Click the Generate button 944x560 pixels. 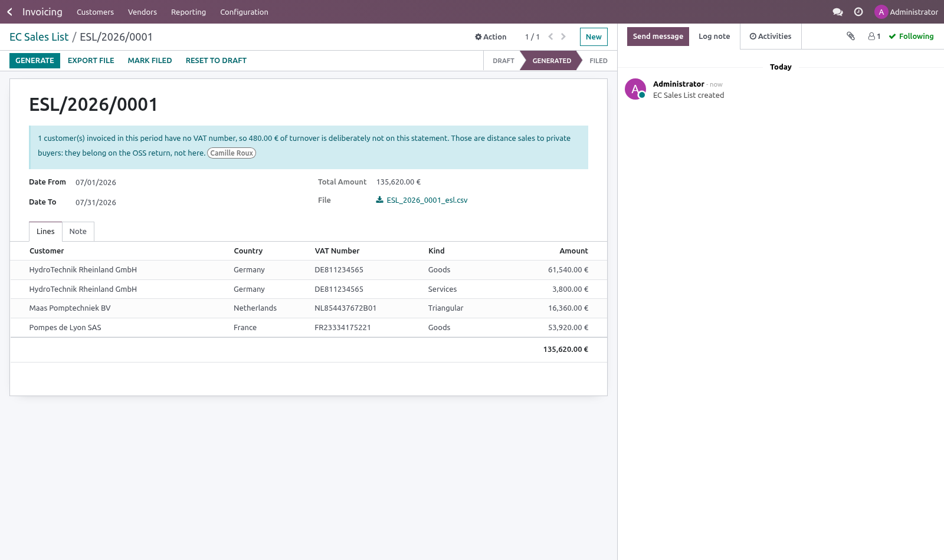click(x=35, y=61)
